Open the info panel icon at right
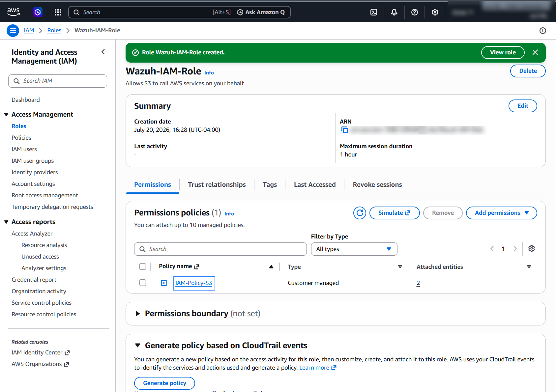Screen dimensions: 556x392 [543, 31]
